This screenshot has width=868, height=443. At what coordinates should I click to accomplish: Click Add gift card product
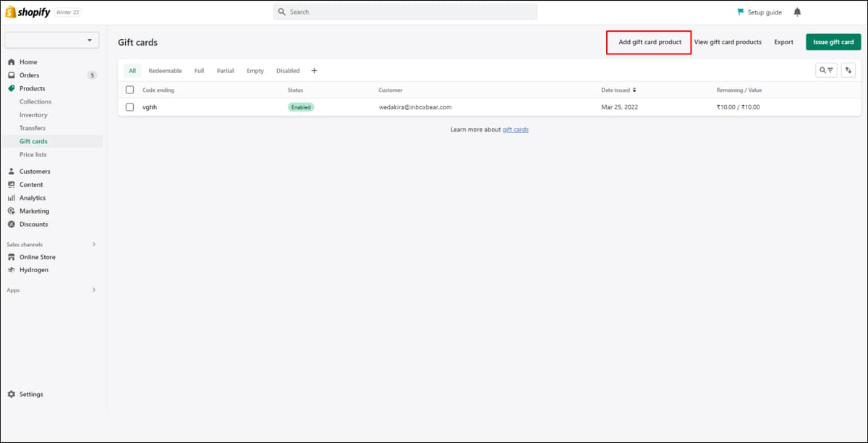coord(650,42)
